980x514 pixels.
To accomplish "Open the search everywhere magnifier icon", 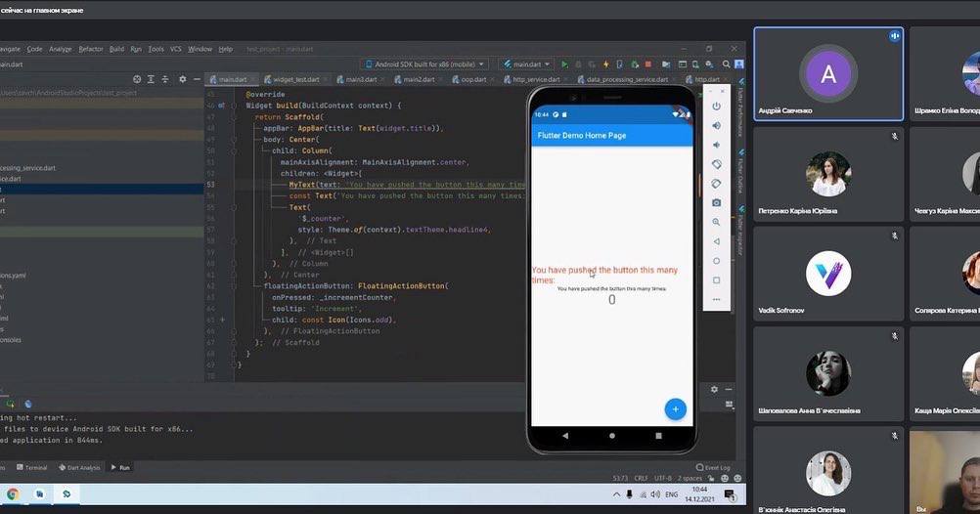I will click(727, 64).
